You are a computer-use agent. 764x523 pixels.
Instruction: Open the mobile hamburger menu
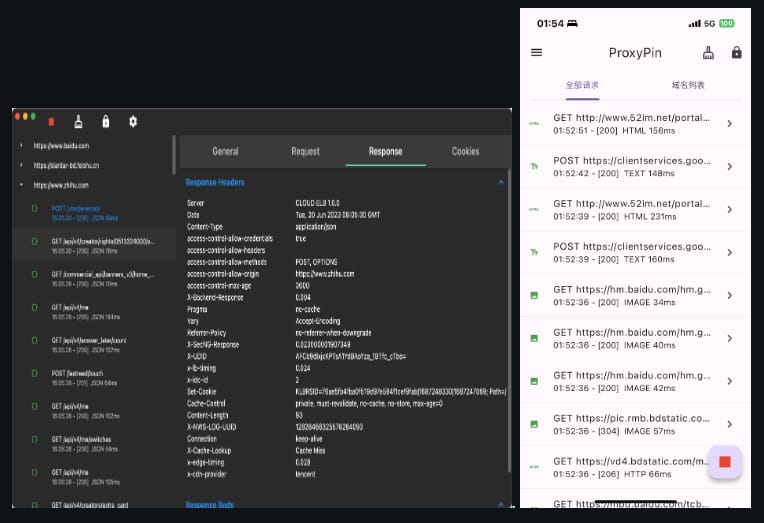click(536, 52)
